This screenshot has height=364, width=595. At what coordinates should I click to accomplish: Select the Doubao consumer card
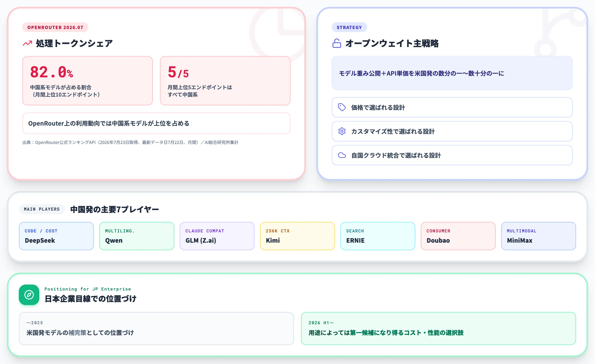click(458, 236)
